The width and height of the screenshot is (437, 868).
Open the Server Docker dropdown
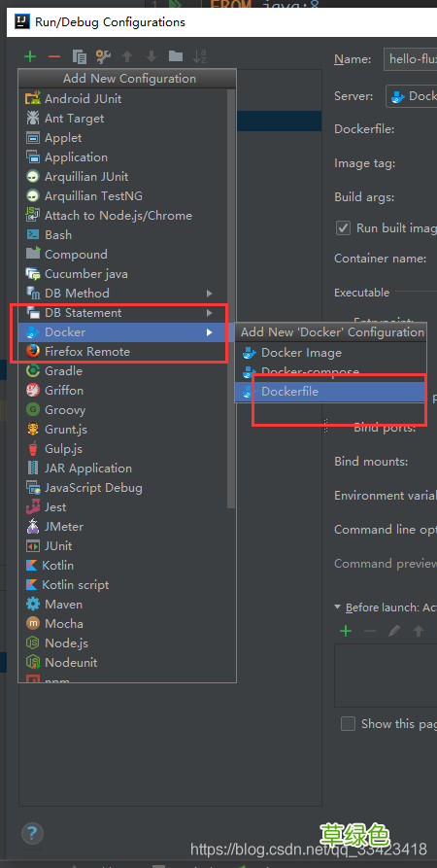[x=411, y=96]
